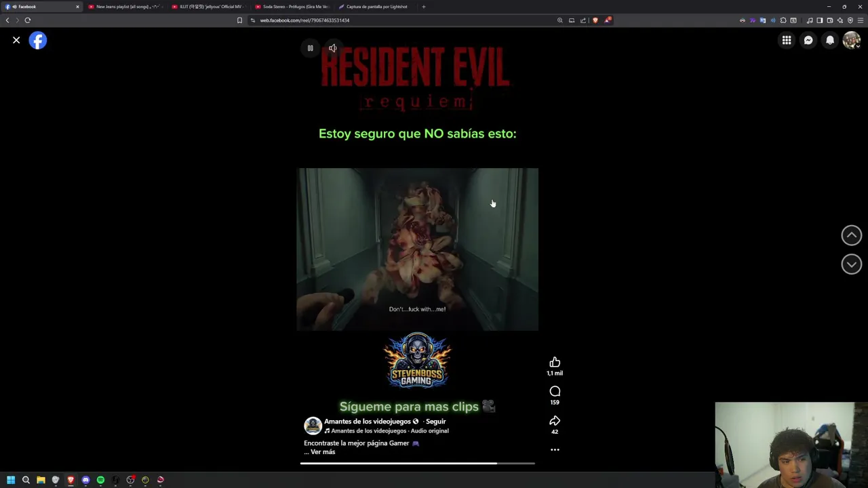Open Messenger chats

pos(808,41)
